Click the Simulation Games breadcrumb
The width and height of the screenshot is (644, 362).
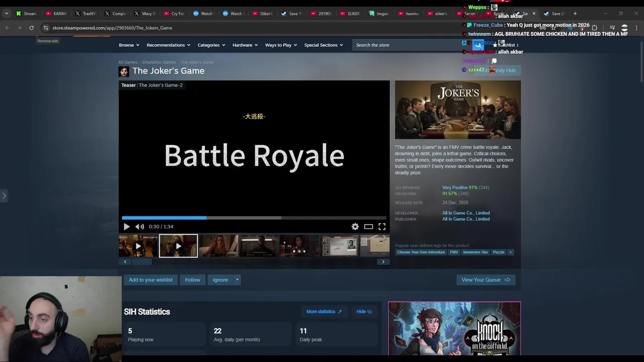[x=159, y=62]
